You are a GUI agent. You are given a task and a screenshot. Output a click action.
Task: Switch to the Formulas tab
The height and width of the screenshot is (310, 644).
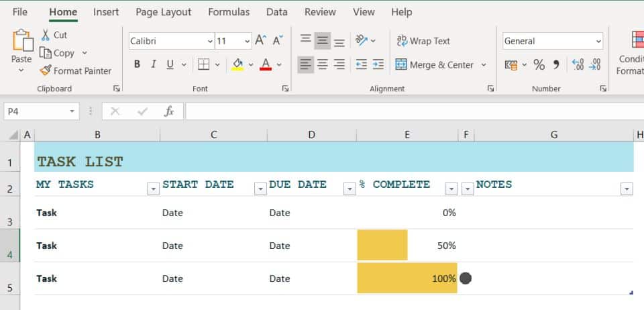[x=229, y=12]
